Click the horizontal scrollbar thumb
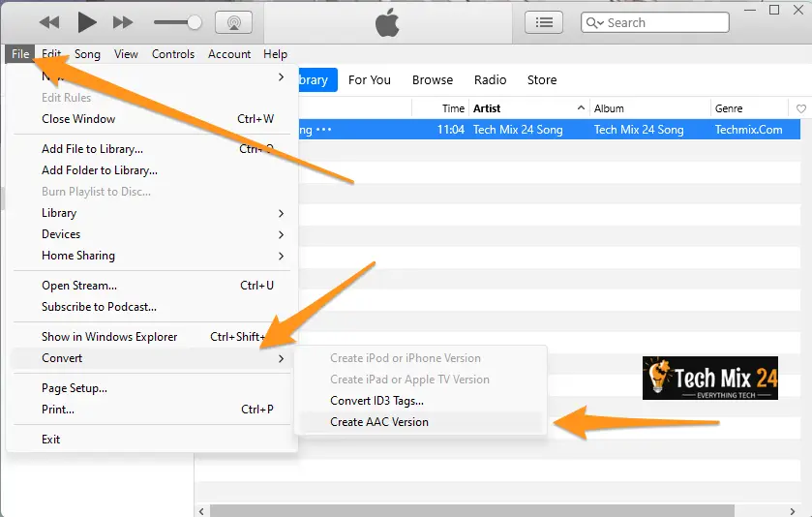The image size is (812, 517). (x=471, y=511)
